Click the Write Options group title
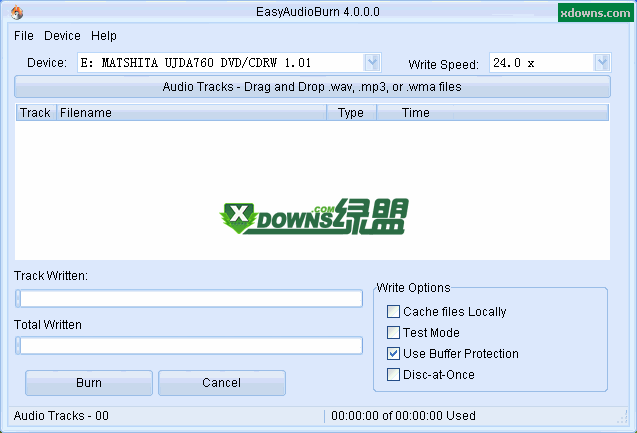 (414, 288)
